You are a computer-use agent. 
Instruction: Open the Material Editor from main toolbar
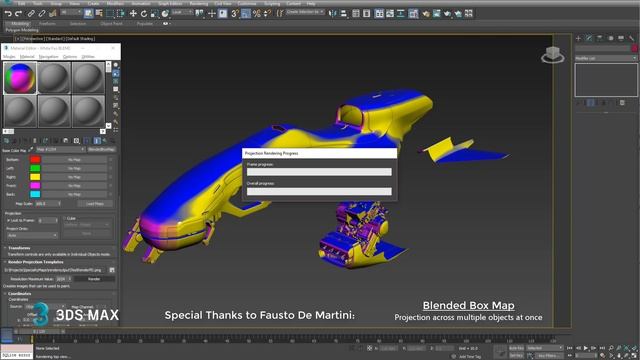click(x=413, y=13)
